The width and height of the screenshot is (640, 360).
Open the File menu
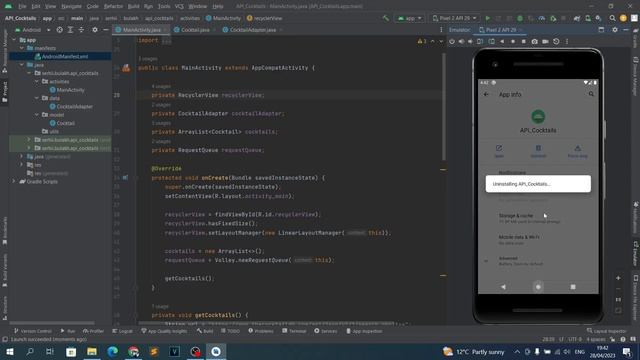click(x=22, y=6)
